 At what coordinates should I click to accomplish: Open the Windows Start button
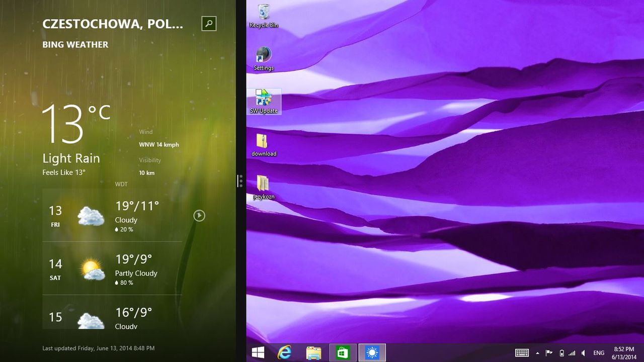coord(258,352)
